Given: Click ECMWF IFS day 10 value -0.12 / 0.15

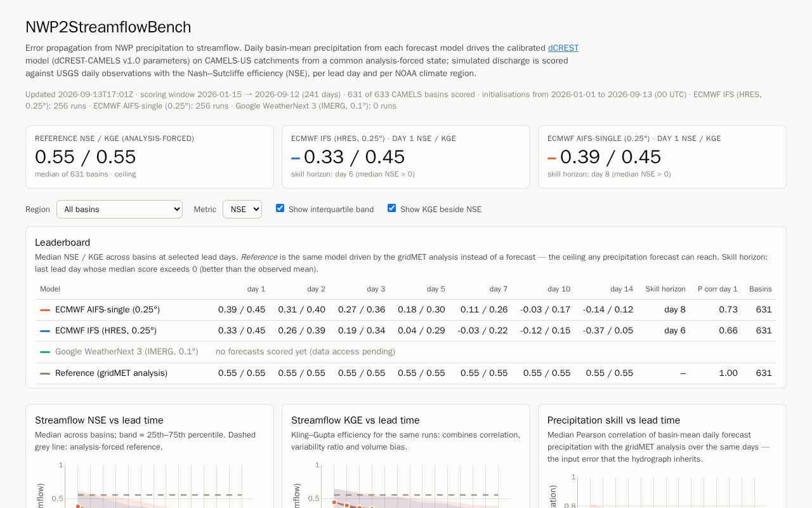Looking at the screenshot, I should click(545, 331).
